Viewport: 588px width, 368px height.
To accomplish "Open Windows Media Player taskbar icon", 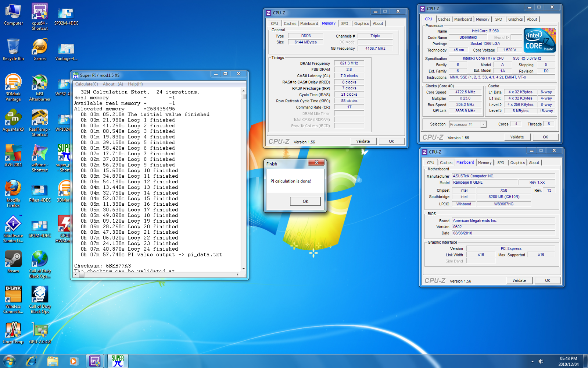I will click(x=74, y=361).
